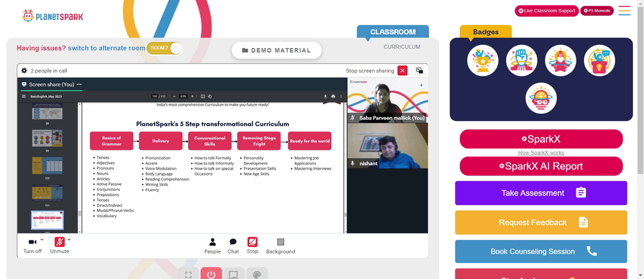The height and width of the screenshot is (279, 644).
Task: Expand camera options chevron
Action: coord(42,239)
